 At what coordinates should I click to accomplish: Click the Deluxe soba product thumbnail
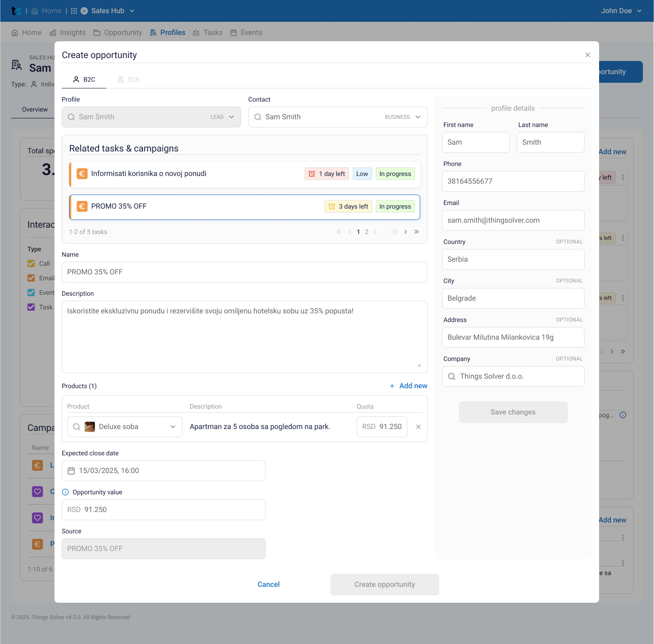tap(90, 427)
